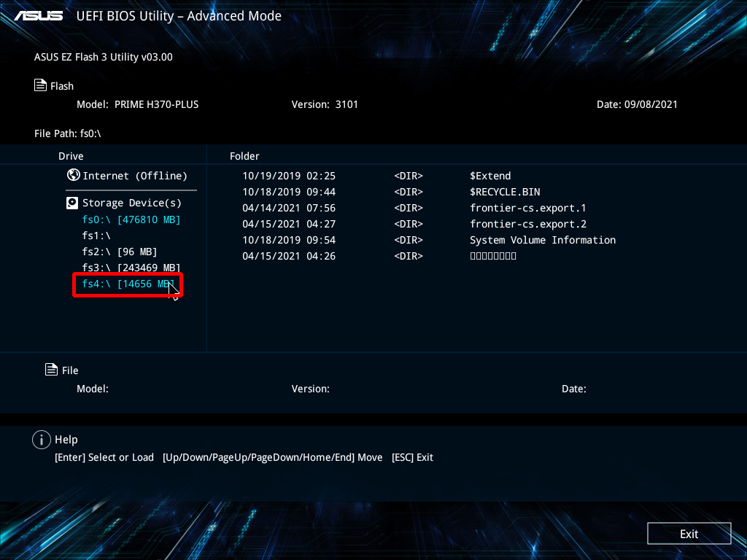Click the Internet globe icon

(x=74, y=175)
